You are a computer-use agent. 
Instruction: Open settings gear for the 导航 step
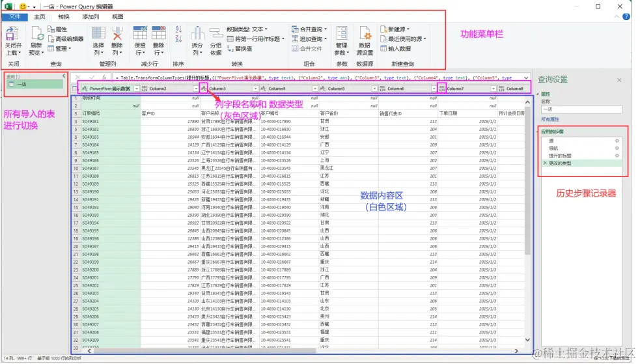click(617, 148)
